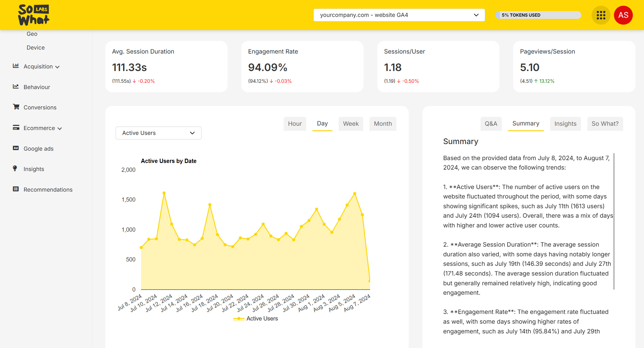Go to Device in the sidebar

pyautogui.click(x=35, y=48)
